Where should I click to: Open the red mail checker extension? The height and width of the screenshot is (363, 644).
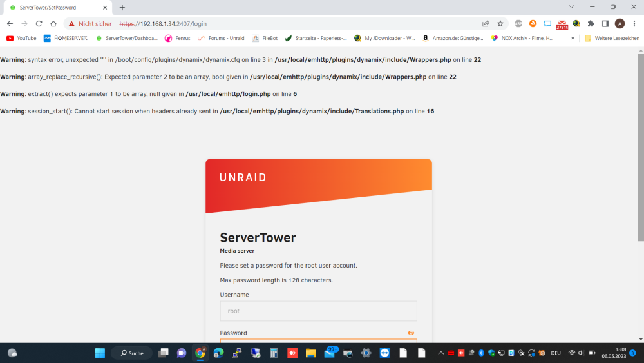point(562,25)
